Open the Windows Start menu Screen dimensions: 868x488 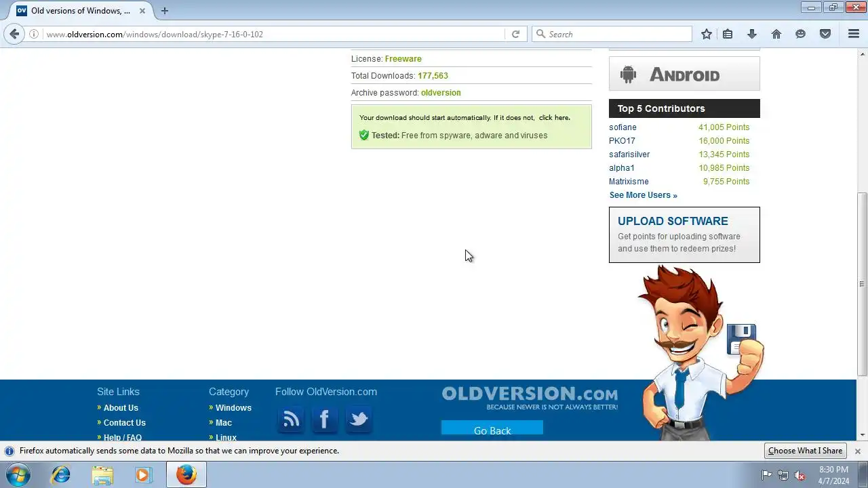(x=18, y=475)
